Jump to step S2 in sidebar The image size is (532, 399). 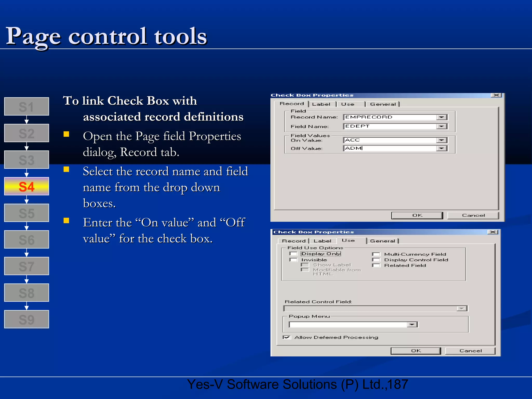pos(26,133)
